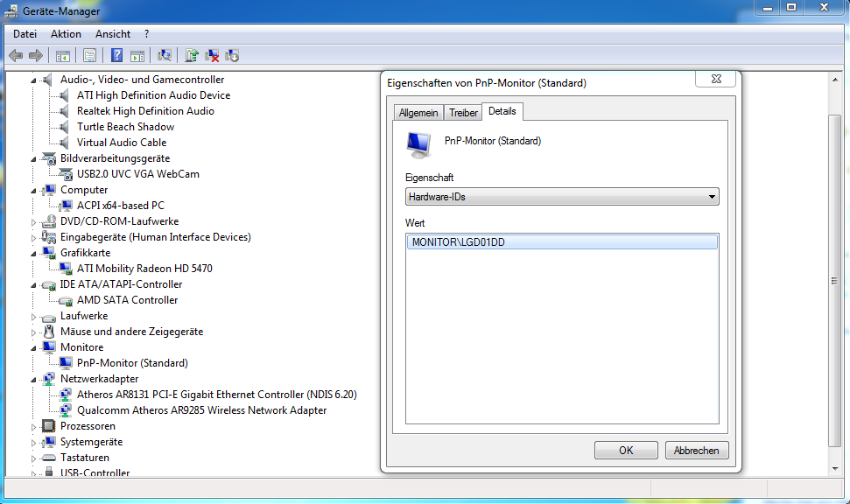Expand the Systemgeräte node
This screenshot has height=504, width=850.
[33, 443]
